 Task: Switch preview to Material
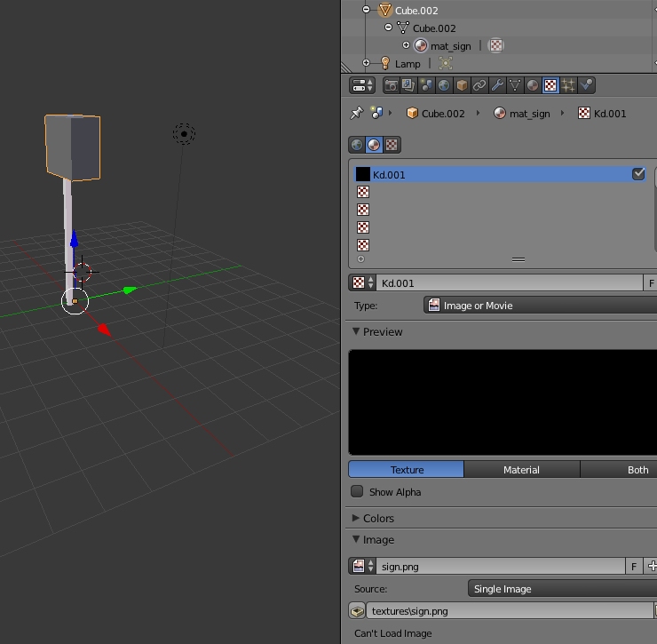point(521,470)
